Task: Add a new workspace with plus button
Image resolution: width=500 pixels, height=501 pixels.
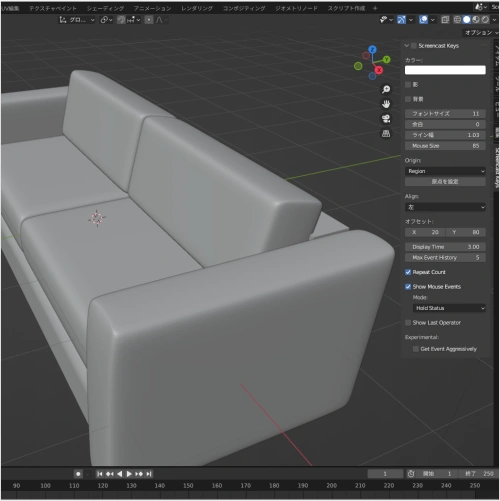Action: [375, 8]
